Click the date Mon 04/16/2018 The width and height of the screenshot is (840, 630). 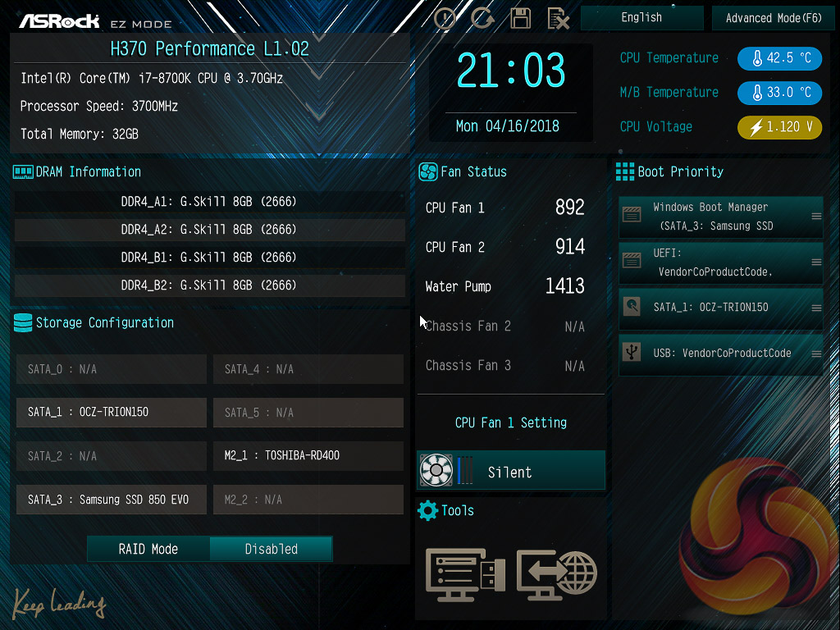pyautogui.click(x=508, y=126)
